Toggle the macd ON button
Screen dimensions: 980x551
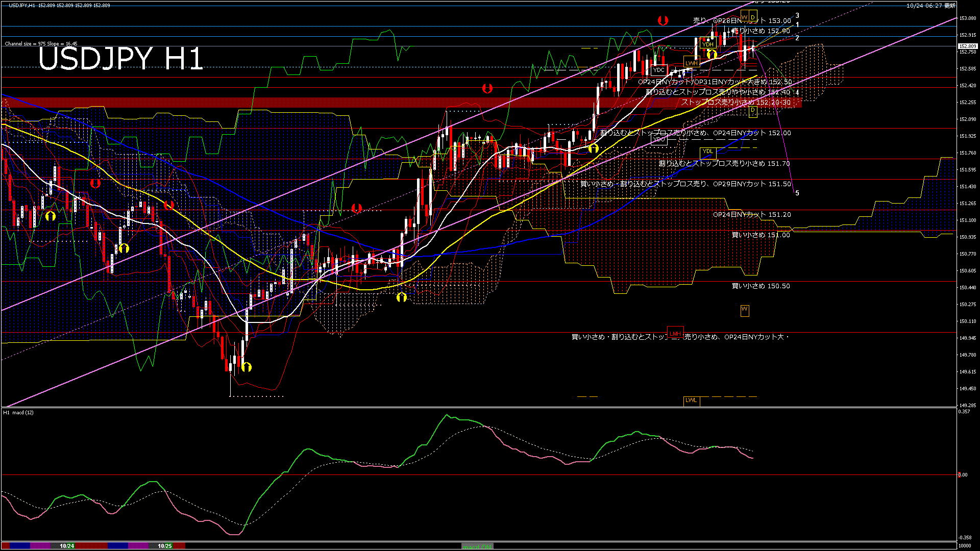[477, 546]
